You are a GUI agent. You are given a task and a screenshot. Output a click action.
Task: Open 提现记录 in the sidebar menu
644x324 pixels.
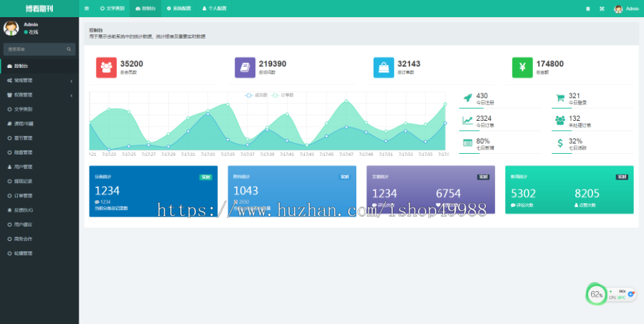[39, 182]
